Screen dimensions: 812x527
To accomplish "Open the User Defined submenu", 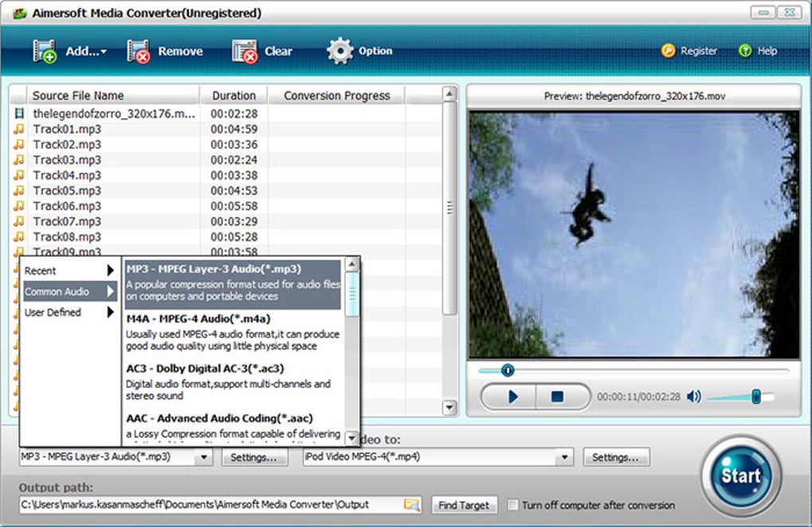I will (x=69, y=312).
